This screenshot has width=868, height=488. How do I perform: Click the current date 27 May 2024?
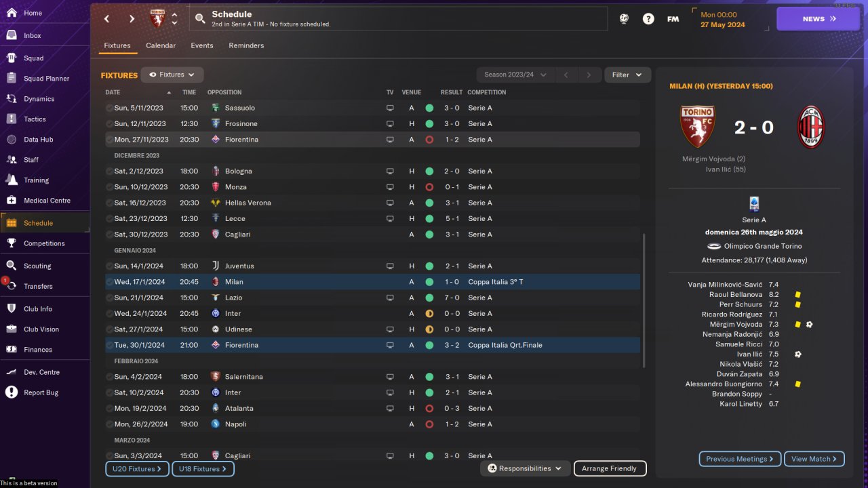pyautogui.click(x=723, y=24)
